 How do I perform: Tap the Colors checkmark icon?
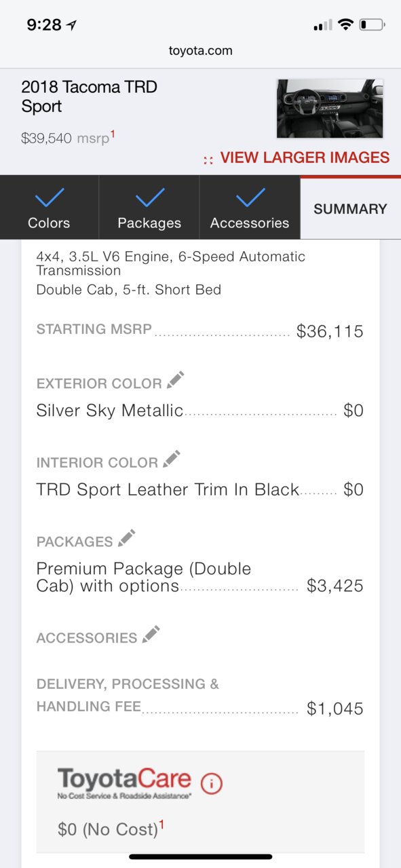coord(49,197)
